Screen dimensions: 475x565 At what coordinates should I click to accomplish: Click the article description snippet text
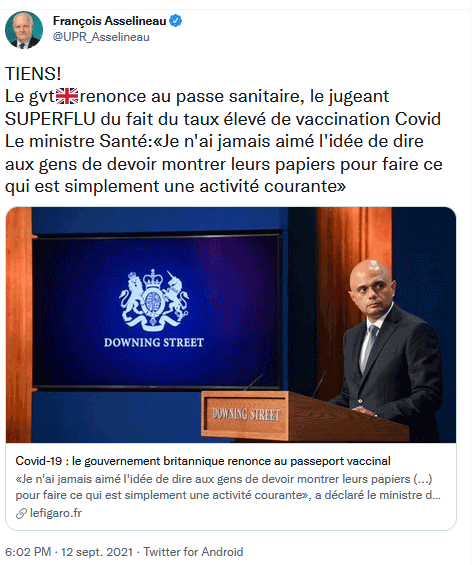[x=228, y=487]
